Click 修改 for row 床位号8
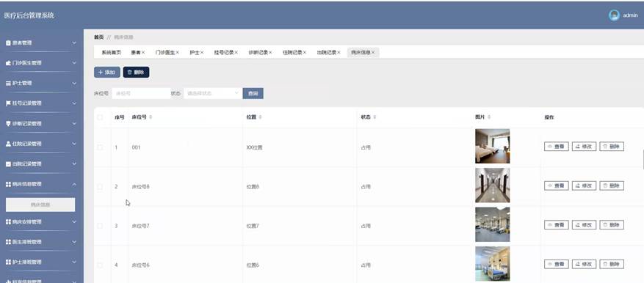The image size is (644, 283). pyautogui.click(x=584, y=185)
